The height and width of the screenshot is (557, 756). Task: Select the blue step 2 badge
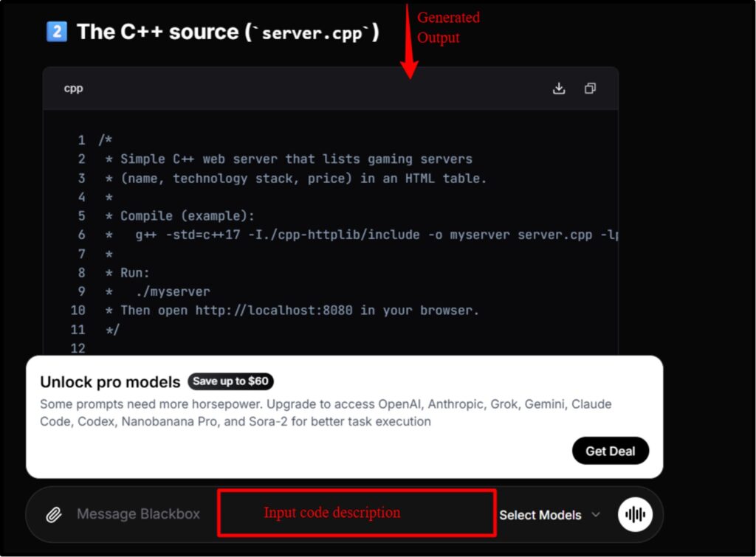pyautogui.click(x=55, y=31)
